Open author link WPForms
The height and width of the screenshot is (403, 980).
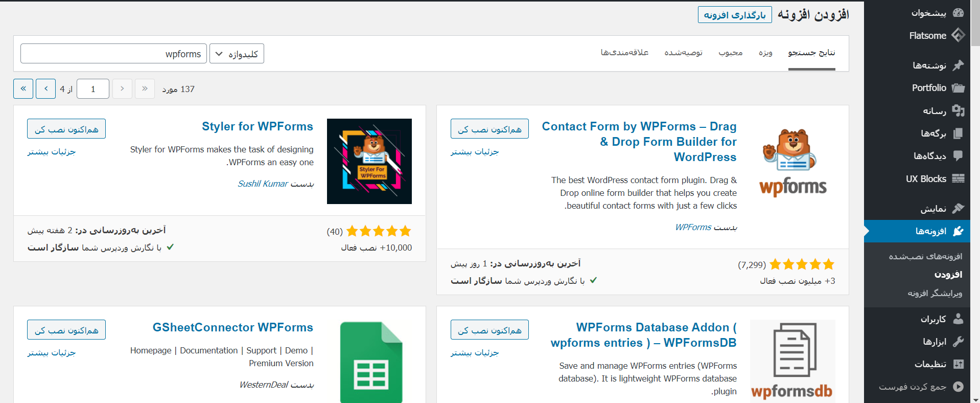(693, 227)
